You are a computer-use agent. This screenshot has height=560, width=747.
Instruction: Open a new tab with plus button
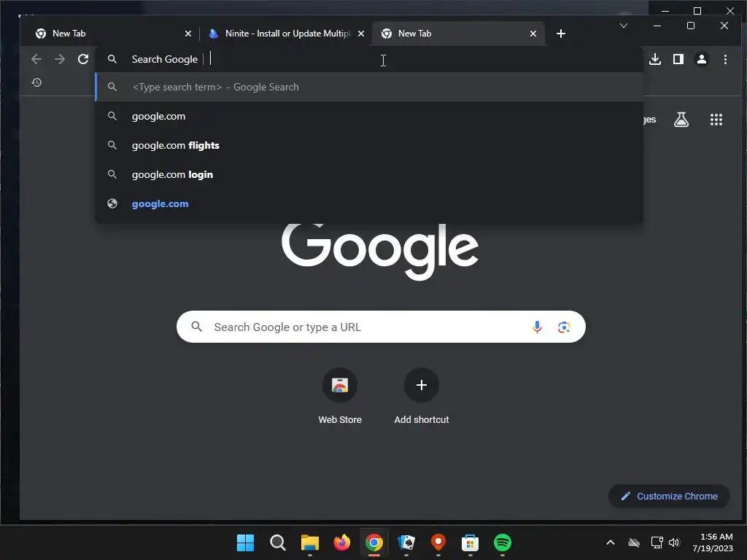point(561,34)
